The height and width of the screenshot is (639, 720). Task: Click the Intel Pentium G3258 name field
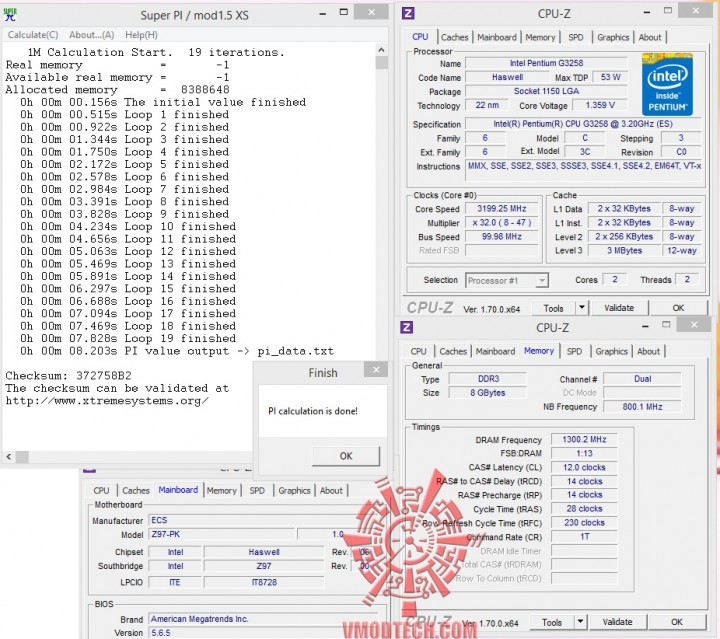pos(546,63)
